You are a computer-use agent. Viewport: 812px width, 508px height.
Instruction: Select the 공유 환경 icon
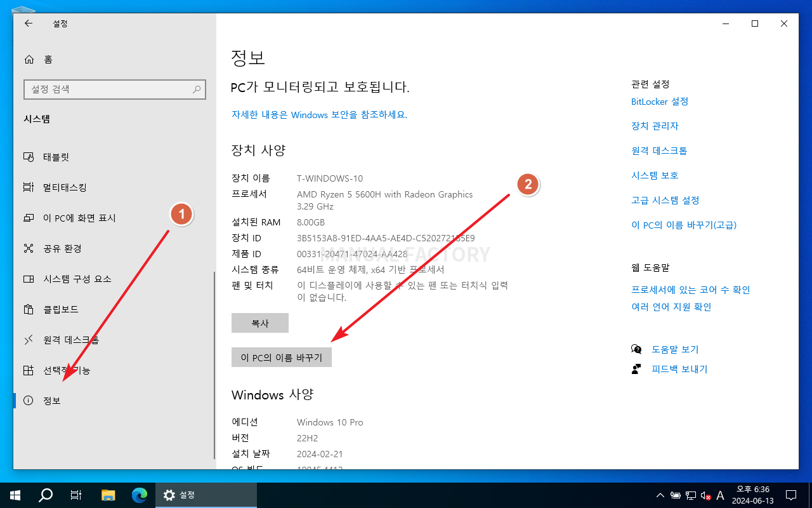28,248
